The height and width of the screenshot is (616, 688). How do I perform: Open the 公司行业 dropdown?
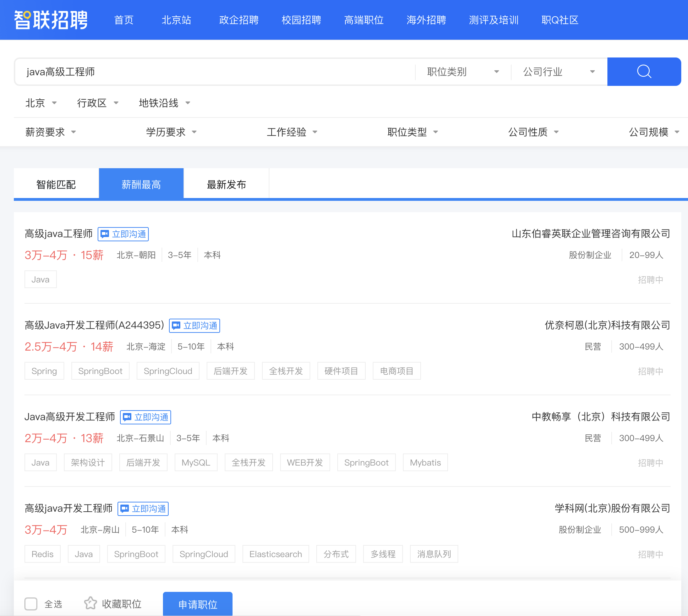(x=559, y=72)
